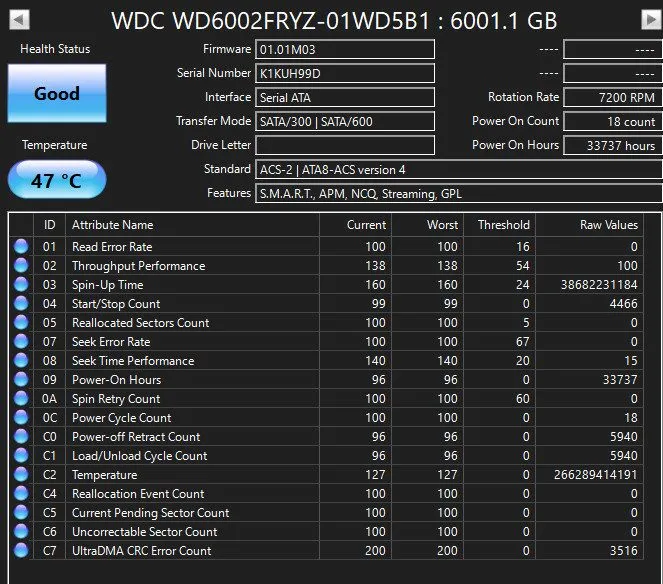
Task: Select the Seek Error Rate attribute name
Action: pos(111,342)
